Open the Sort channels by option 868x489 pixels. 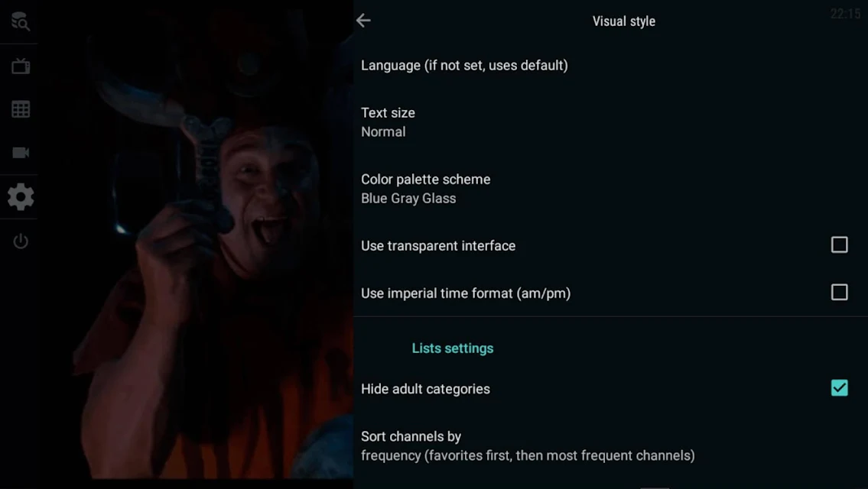[x=610, y=446]
